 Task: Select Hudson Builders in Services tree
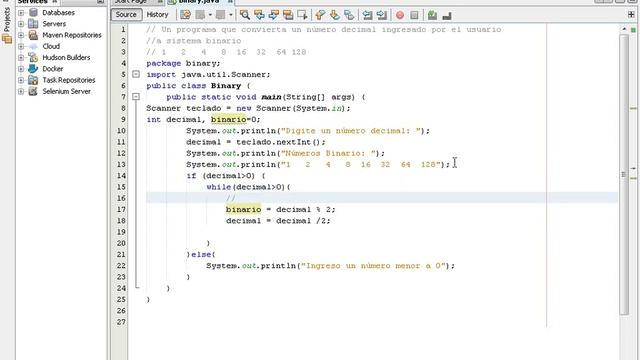click(66, 58)
